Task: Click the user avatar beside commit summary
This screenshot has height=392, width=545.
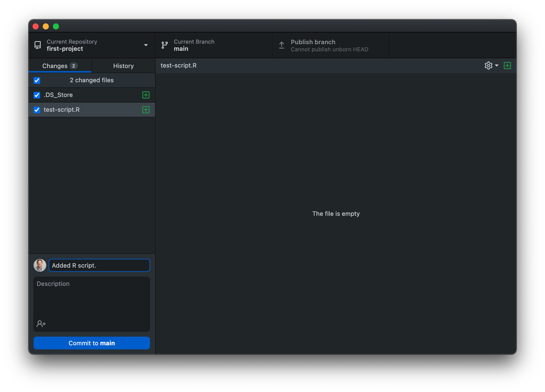Action: (x=40, y=265)
